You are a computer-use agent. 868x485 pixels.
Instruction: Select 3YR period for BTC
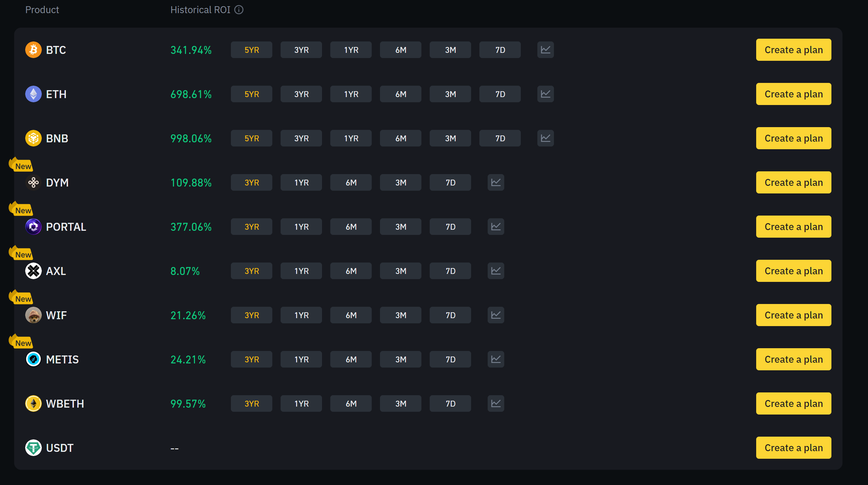click(301, 50)
